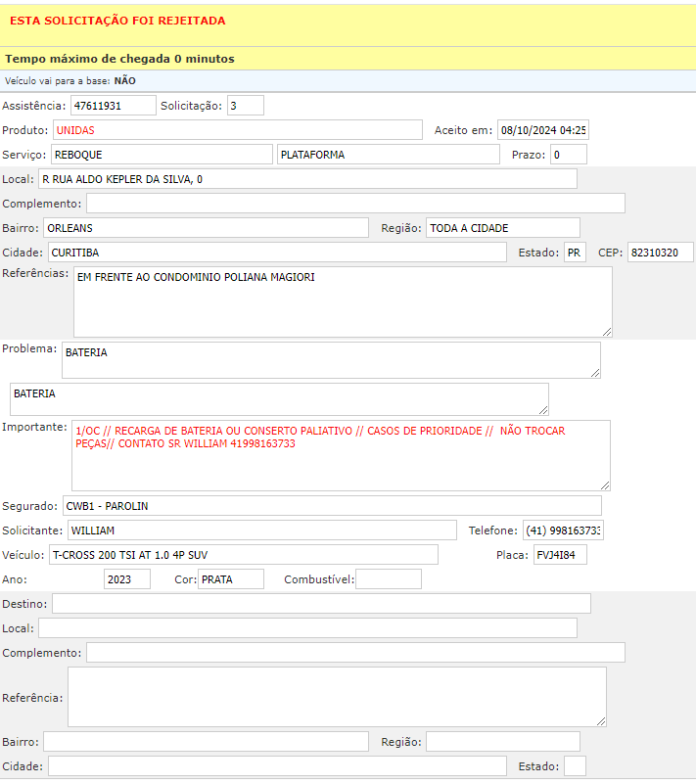The height and width of the screenshot is (784, 696).
Task: Select the PLATAFORMA service type field
Action: [389, 155]
